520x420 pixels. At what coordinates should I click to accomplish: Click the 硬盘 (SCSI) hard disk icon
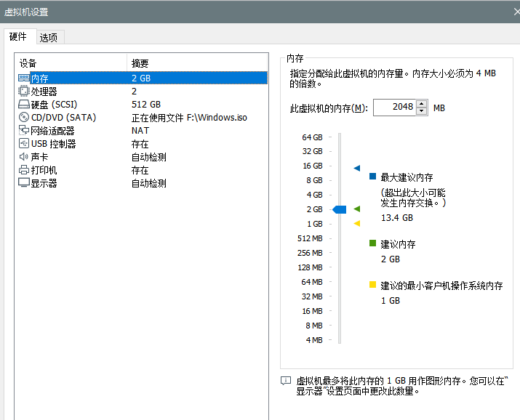pyautogui.click(x=24, y=105)
